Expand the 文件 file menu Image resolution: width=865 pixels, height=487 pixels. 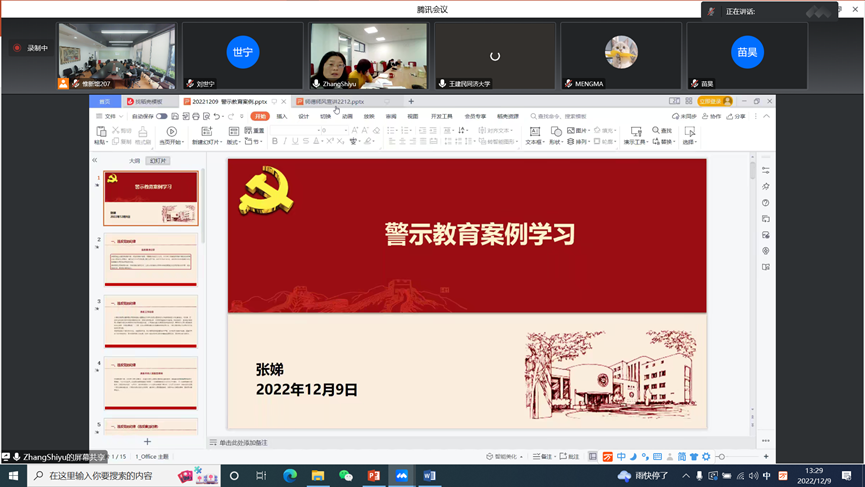click(110, 116)
